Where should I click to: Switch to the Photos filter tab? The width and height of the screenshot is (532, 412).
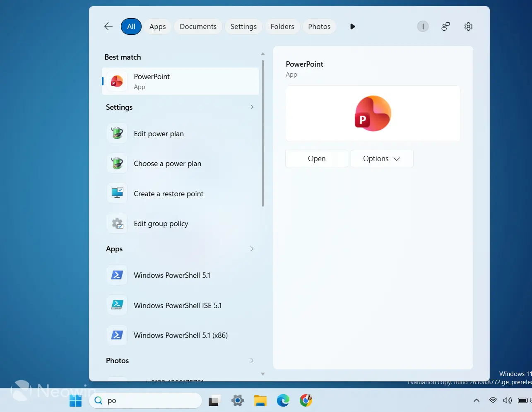coord(319,27)
